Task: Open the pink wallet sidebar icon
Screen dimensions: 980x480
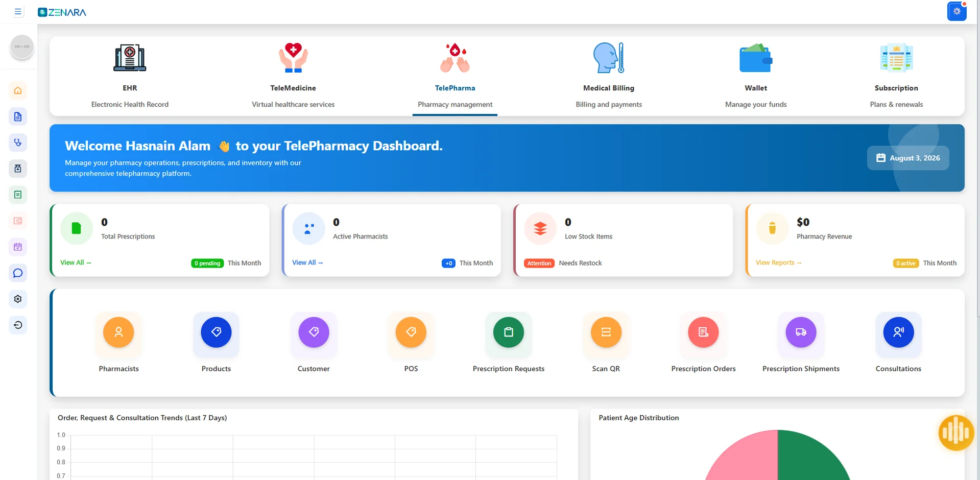Action: tap(18, 221)
